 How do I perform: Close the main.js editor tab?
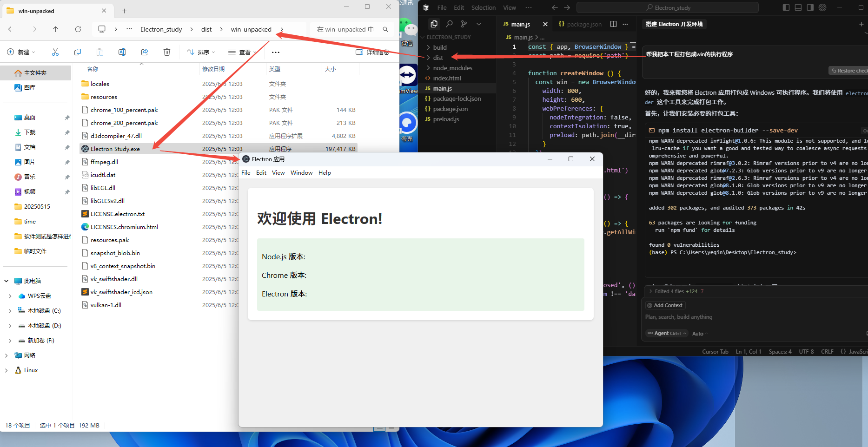click(x=545, y=24)
